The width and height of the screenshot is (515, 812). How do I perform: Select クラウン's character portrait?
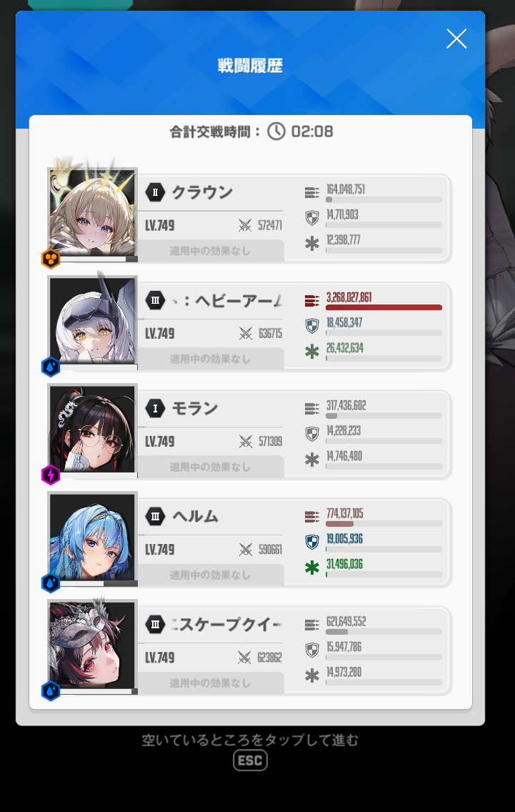[x=93, y=212]
